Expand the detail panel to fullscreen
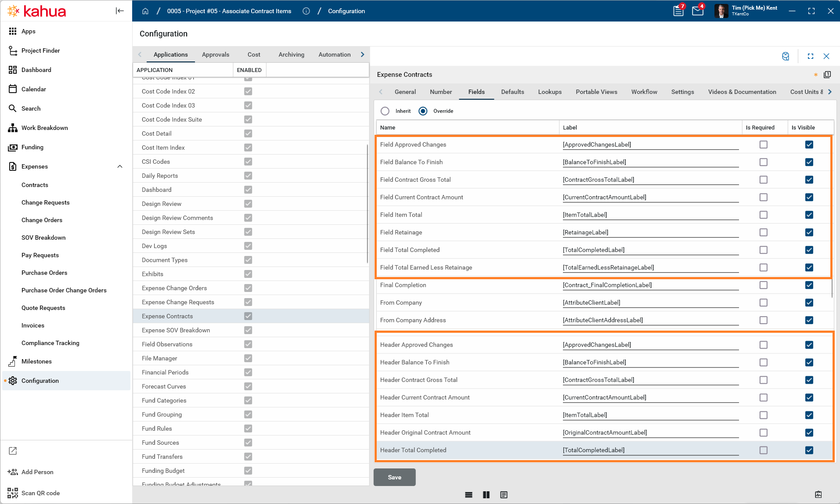This screenshot has height=504, width=840. (x=811, y=56)
